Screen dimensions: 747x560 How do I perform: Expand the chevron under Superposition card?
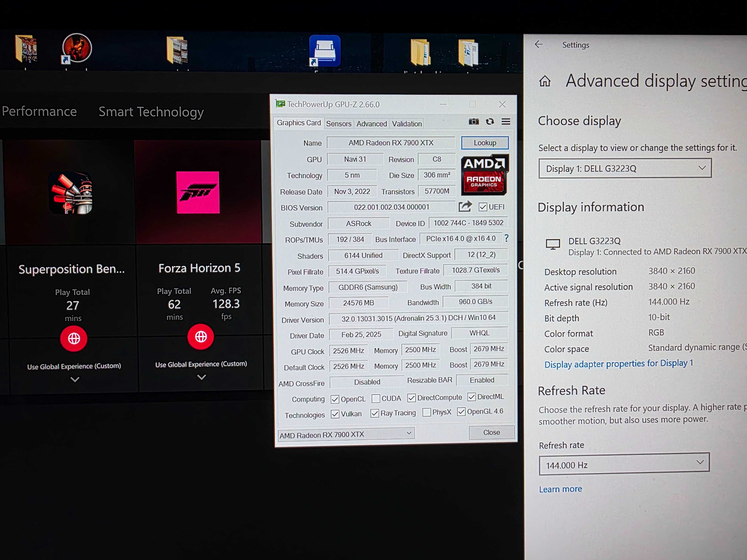(x=75, y=379)
